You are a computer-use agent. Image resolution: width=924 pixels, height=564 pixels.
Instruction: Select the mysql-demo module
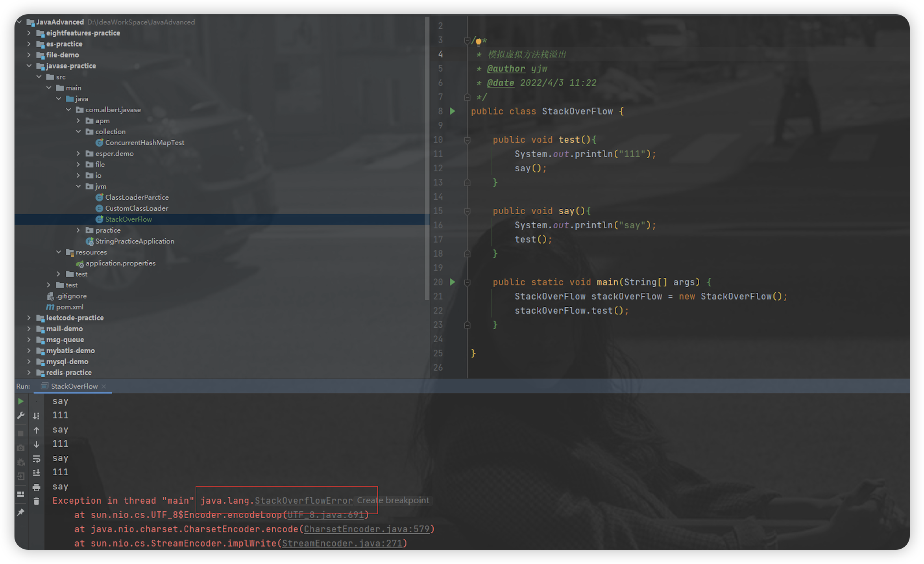(x=67, y=362)
